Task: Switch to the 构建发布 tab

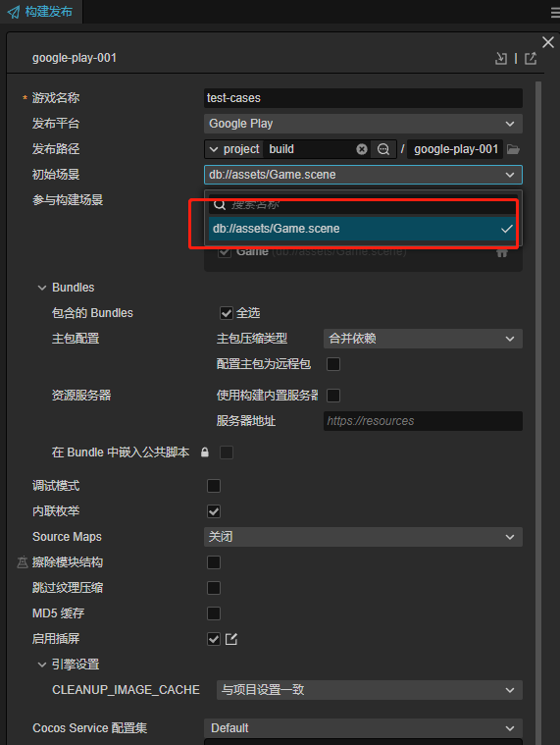Action: click(41, 12)
